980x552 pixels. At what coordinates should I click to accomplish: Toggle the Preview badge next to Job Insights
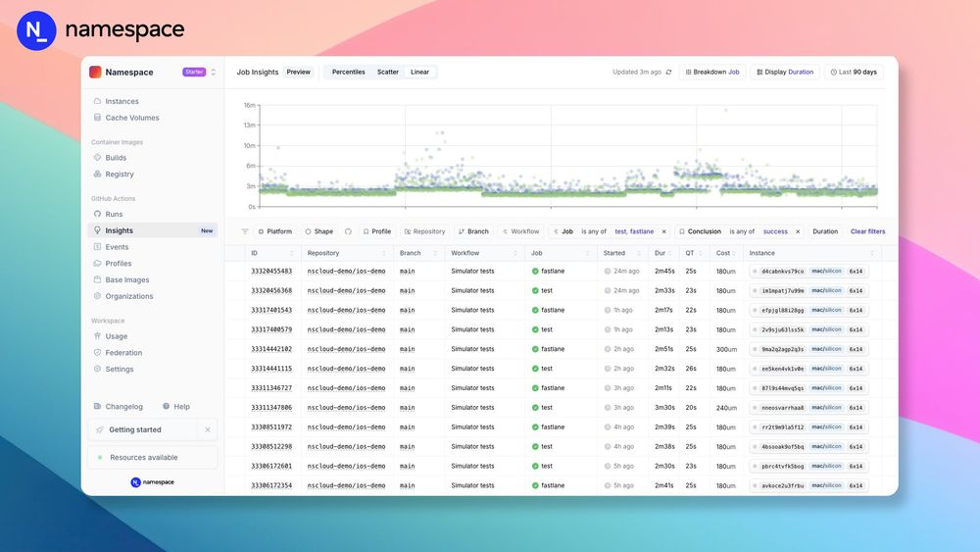298,72
